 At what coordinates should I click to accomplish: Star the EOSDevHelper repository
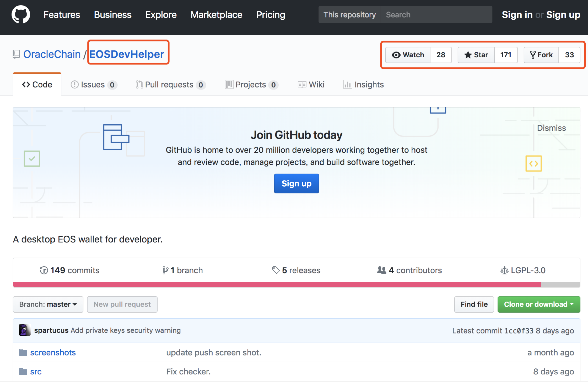pos(476,55)
